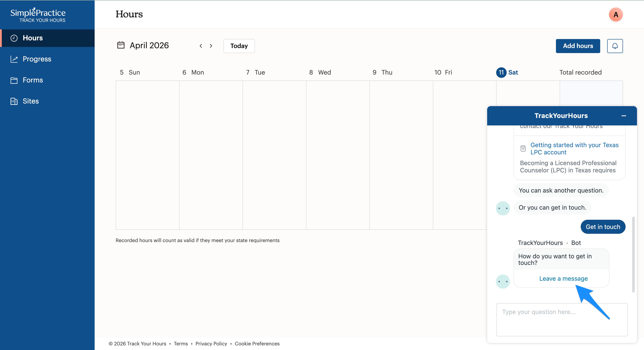Go to the next week
The image size is (644, 350).
point(211,46)
